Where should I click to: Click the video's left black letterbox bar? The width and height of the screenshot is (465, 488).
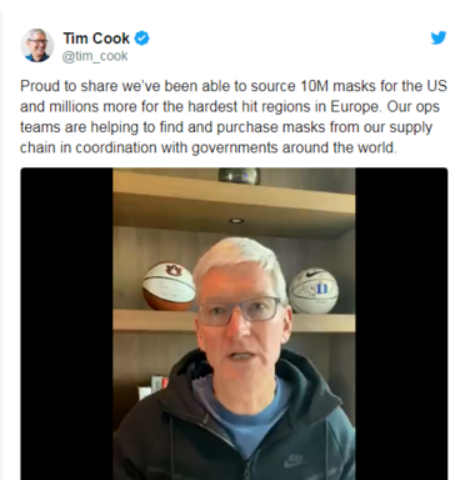(66, 324)
